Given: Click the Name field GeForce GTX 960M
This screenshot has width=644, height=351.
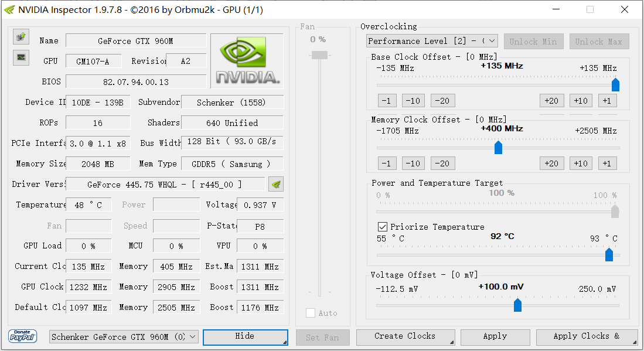Looking at the screenshot, I should click(x=136, y=40).
